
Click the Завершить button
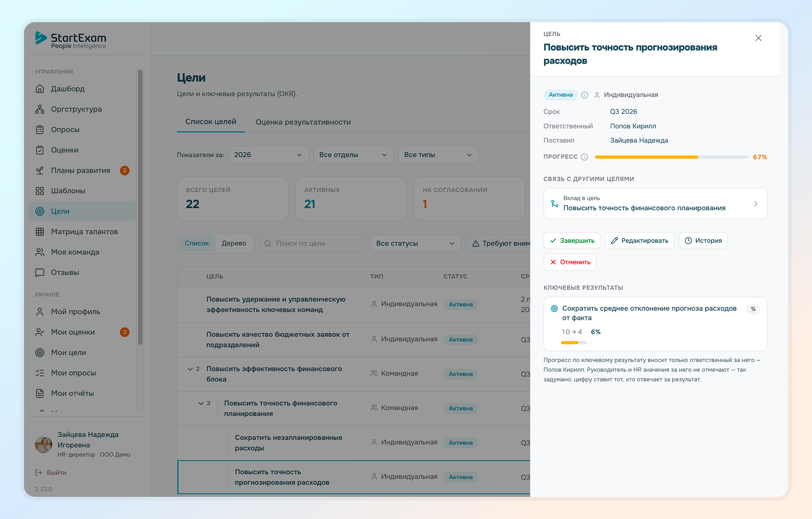572,241
